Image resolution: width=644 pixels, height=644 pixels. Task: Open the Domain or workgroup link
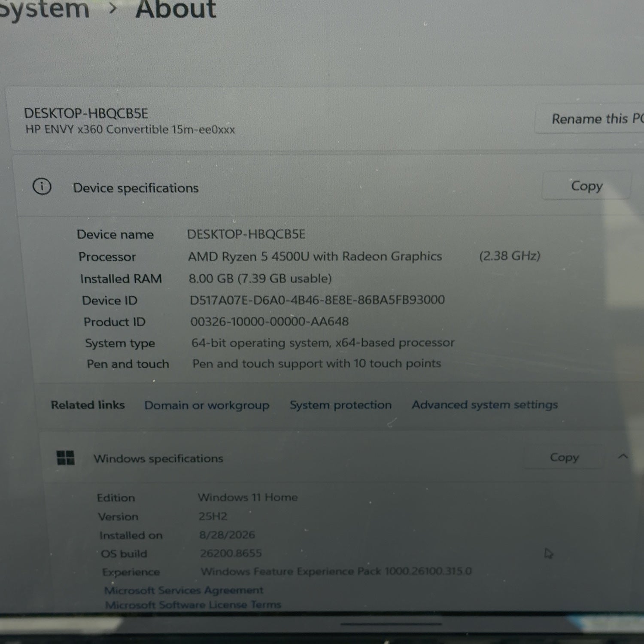(207, 405)
